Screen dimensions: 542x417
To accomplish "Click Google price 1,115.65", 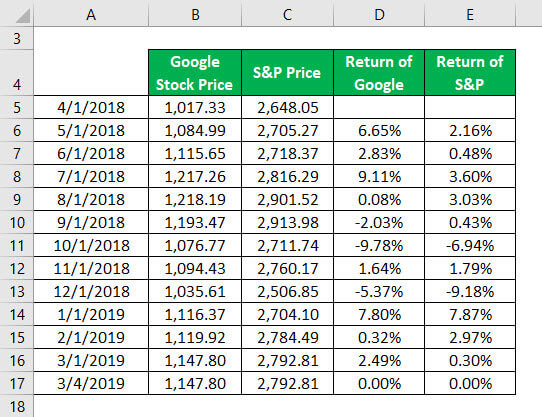I will point(195,153).
